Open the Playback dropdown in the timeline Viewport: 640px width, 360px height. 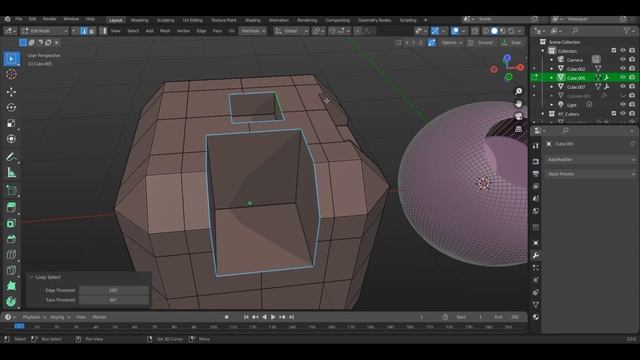[x=34, y=317]
